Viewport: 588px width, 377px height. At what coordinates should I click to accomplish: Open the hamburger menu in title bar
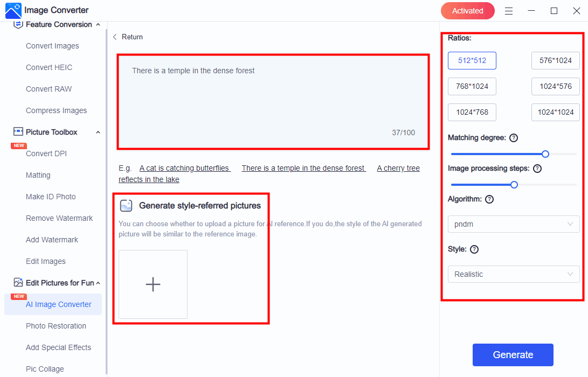509,11
